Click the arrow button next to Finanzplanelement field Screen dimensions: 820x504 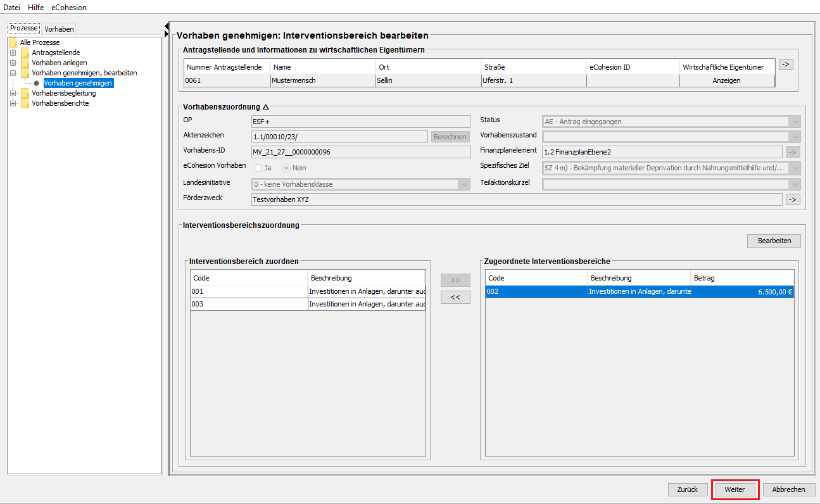[792, 151]
